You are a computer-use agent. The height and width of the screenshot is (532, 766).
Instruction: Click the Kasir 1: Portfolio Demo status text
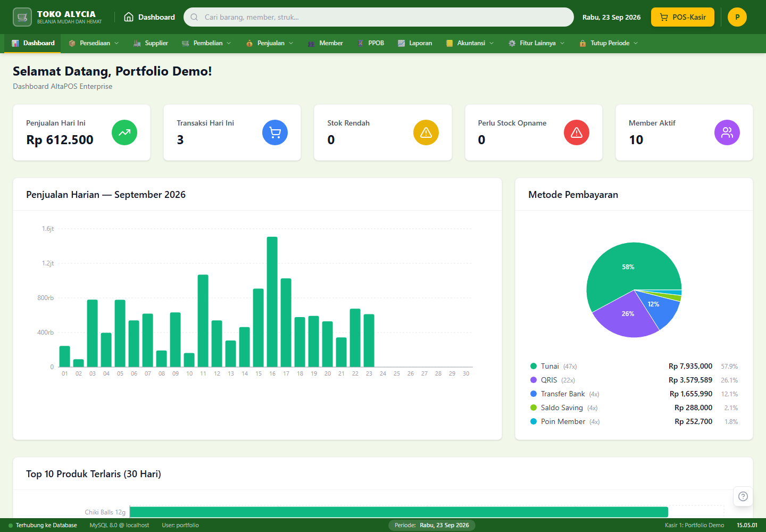(694, 525)
